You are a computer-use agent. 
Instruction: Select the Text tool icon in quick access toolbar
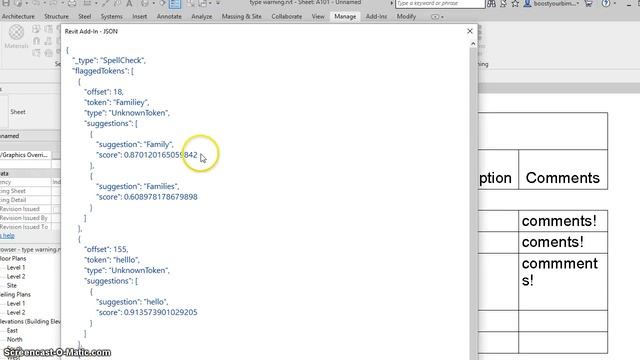point(129,3)
